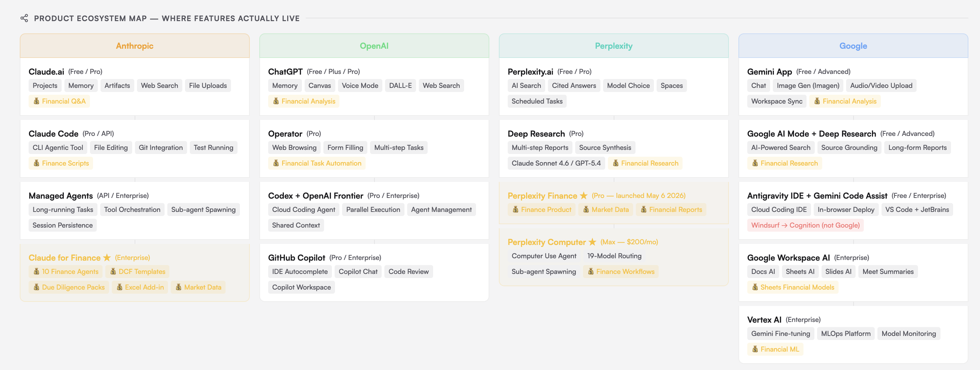
Task: Click the Cited Answers tag
Action: [x=574, y=86]
